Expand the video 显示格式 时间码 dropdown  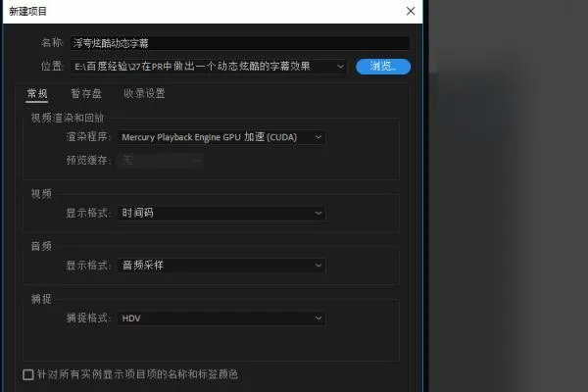[221, 213]
